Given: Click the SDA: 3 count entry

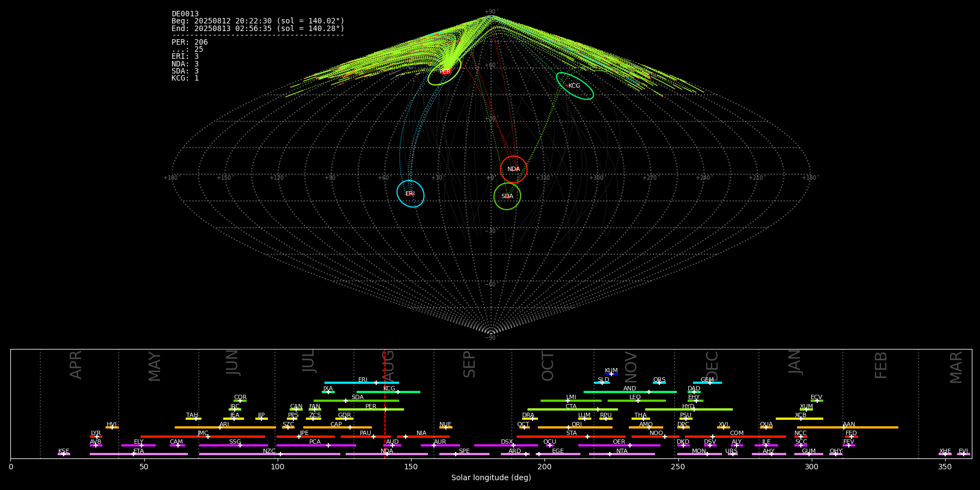Looking at the screenshot, I should 185,71.
